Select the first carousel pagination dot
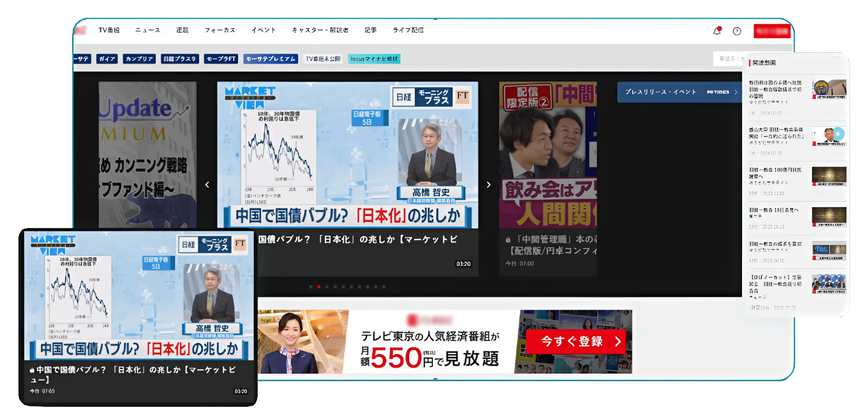Screen dimensions: 868x416 click(310, 287)
